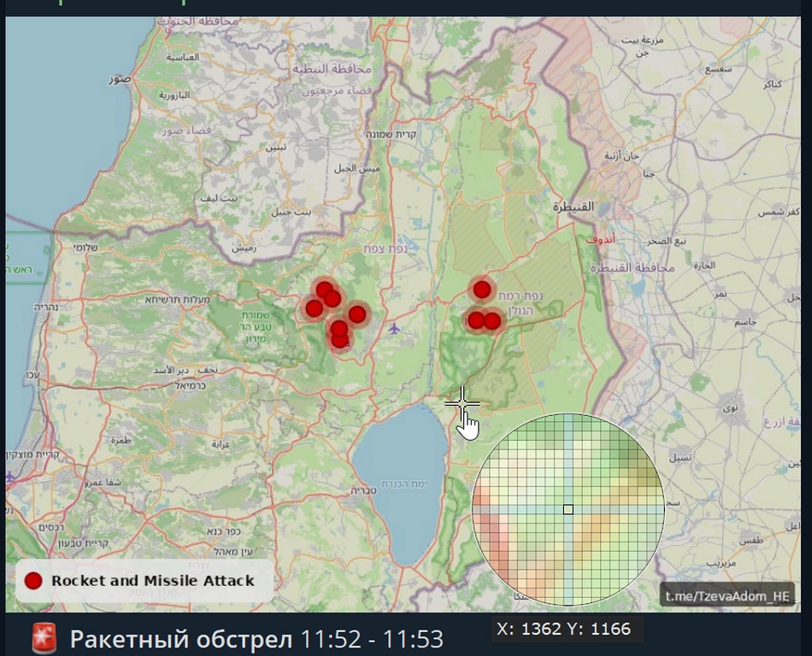Select the נהריה label on the west coast
This screenshot has width=812, height=656.
[x=46, y=306]
